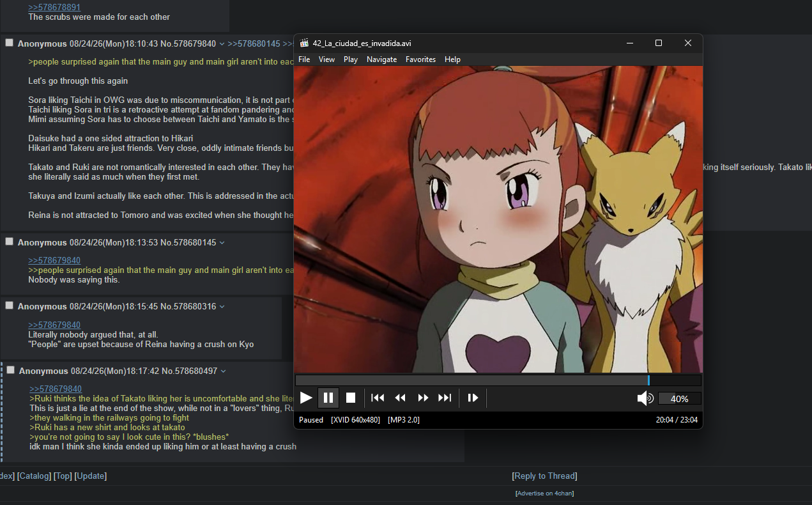Start playback with the Play button
812x505 pixels.
pos(306,398)
